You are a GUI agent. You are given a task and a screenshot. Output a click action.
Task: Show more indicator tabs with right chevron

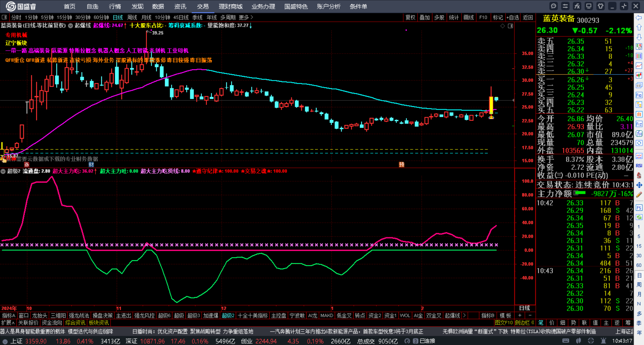(x=464, y=316)
